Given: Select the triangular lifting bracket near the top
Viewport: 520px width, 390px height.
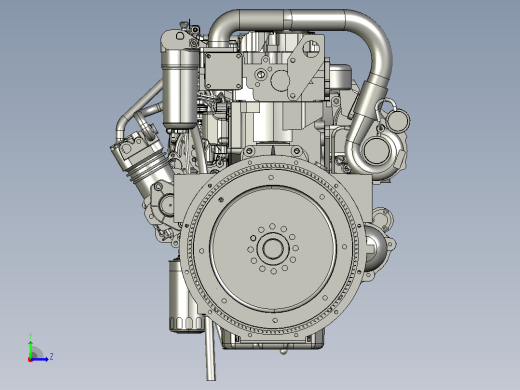Looking at the screenshot, I should point(306,68).
